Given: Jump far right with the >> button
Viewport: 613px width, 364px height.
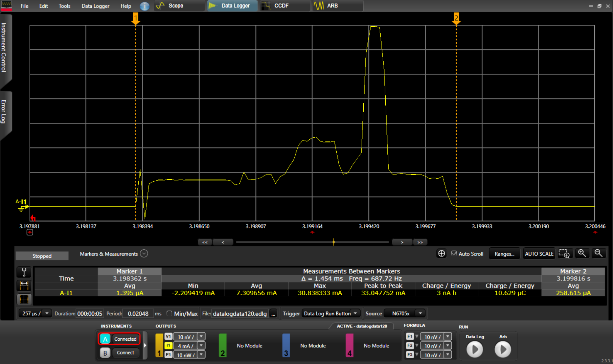Looking at the screenshot, I should pos(420,242).
